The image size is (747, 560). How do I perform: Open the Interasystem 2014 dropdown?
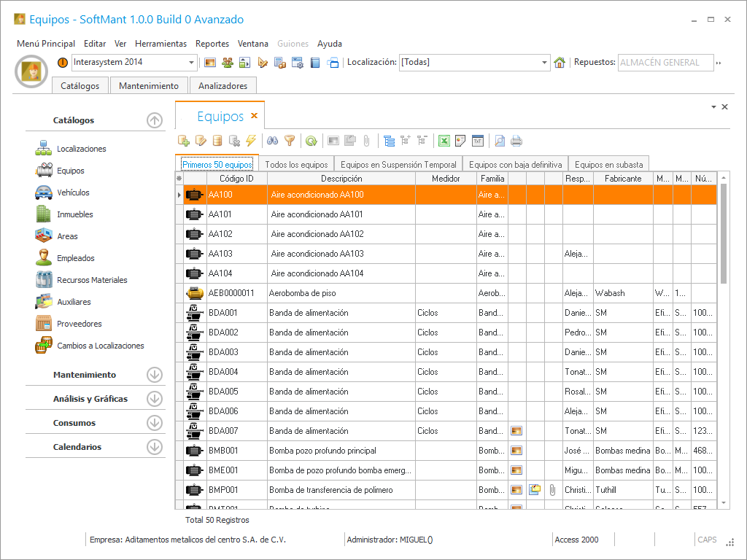192,63
